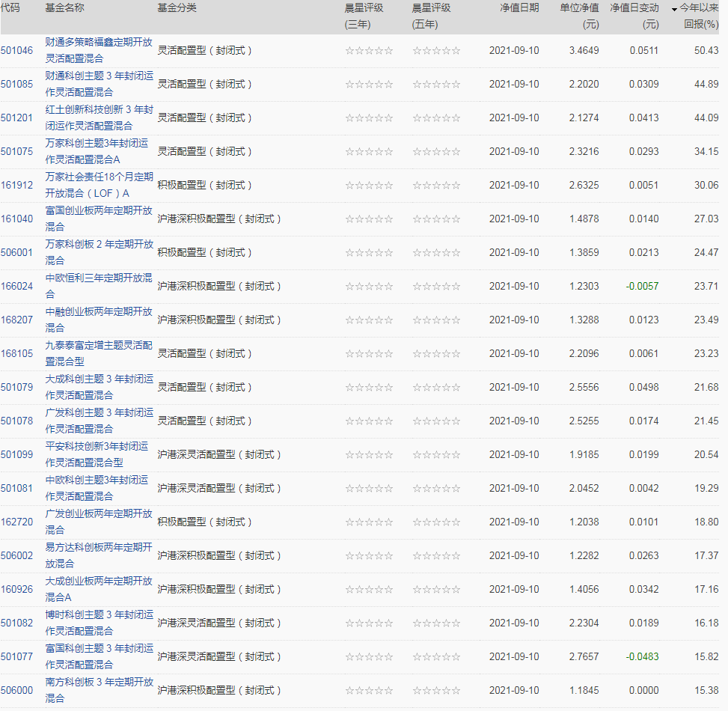The width and height of the screenshot is (728, 711).
Task: Open fund 红土创新科技创新3年封闭运作灵活配置混合
Action: point(99,118)
